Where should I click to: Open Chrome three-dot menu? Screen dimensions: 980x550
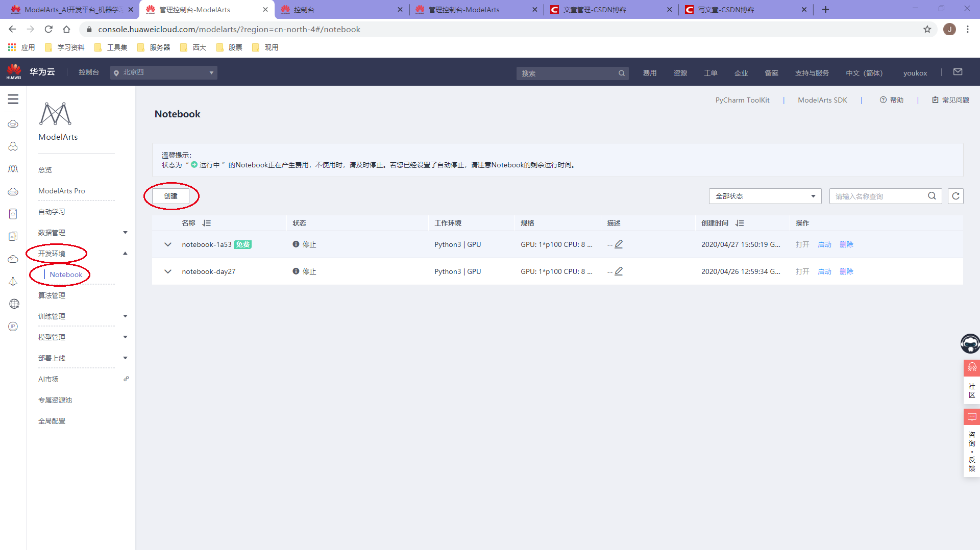[968, 29]
